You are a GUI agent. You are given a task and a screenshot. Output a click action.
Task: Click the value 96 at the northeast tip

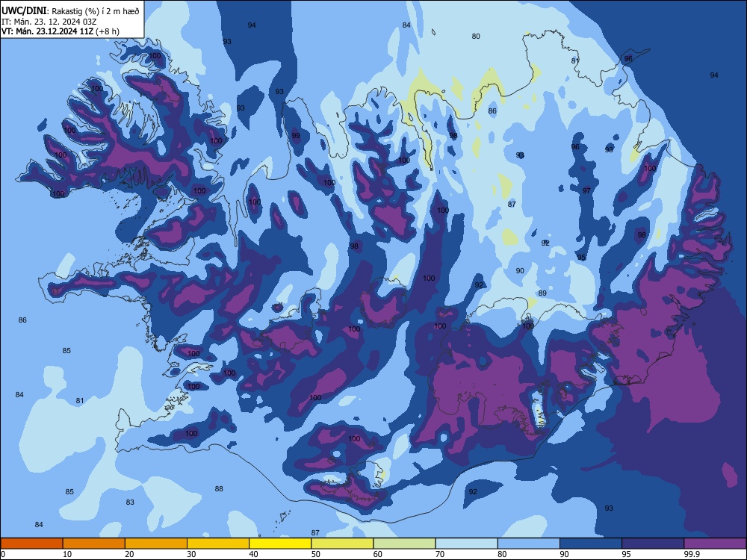click(x=628, y=58)
